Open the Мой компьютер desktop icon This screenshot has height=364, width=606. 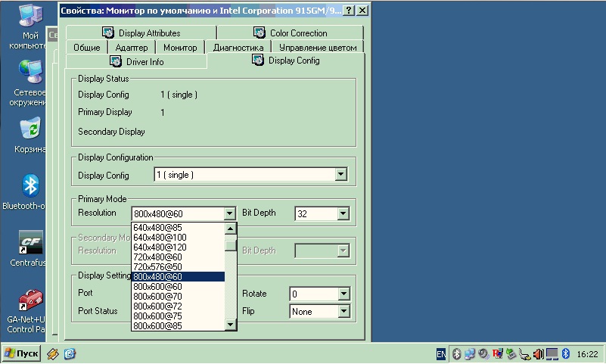click(29, 17)
